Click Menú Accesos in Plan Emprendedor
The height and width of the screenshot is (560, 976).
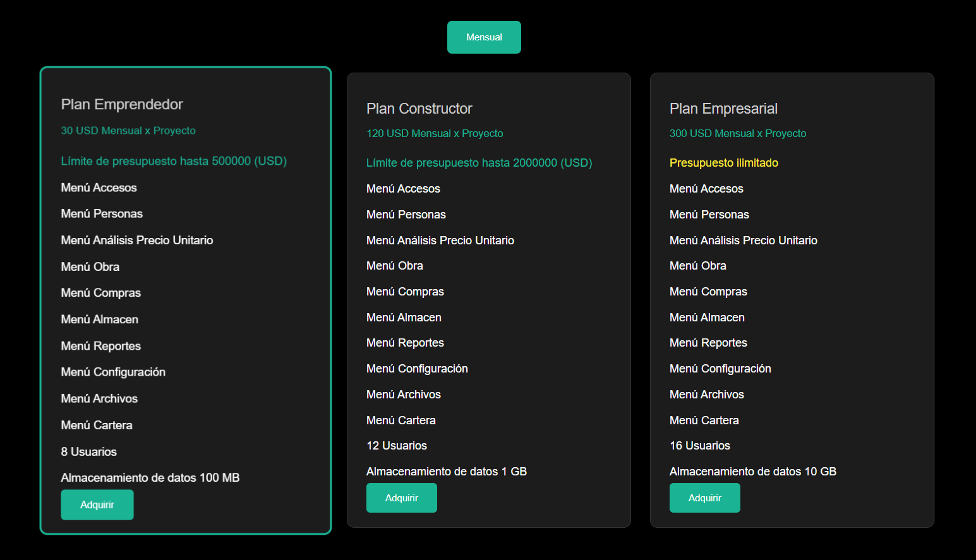click(99, 188)
